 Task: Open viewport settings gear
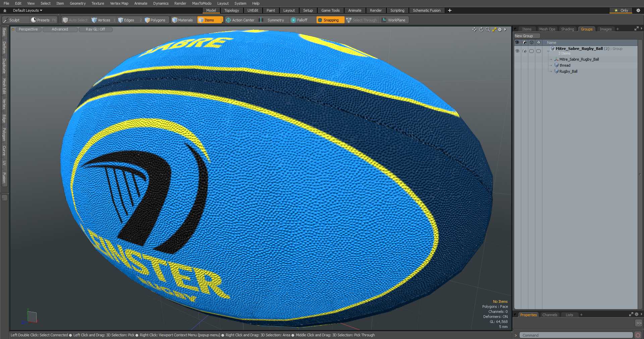pyautogui.click(x=500, y=29)
